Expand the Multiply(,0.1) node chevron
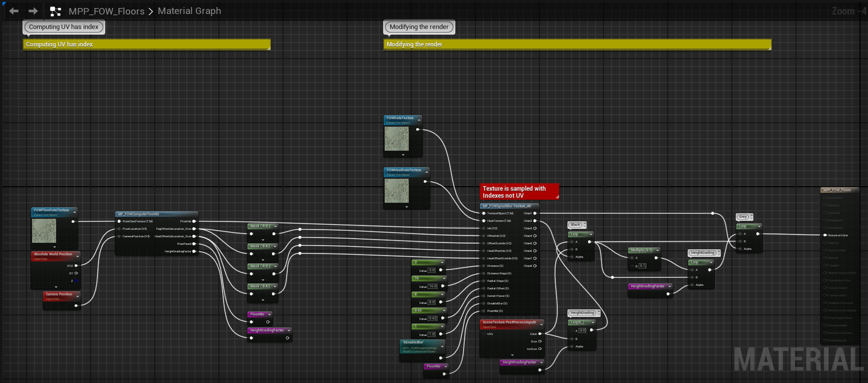 click(658, 250)
